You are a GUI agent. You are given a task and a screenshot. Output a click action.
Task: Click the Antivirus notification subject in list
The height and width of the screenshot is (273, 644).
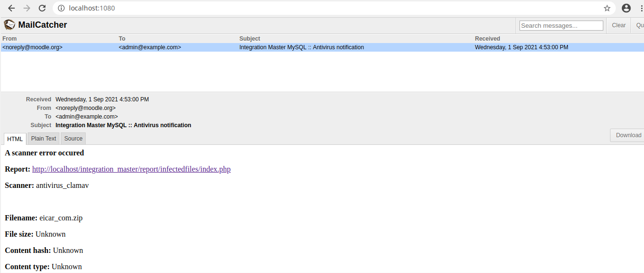302,47
